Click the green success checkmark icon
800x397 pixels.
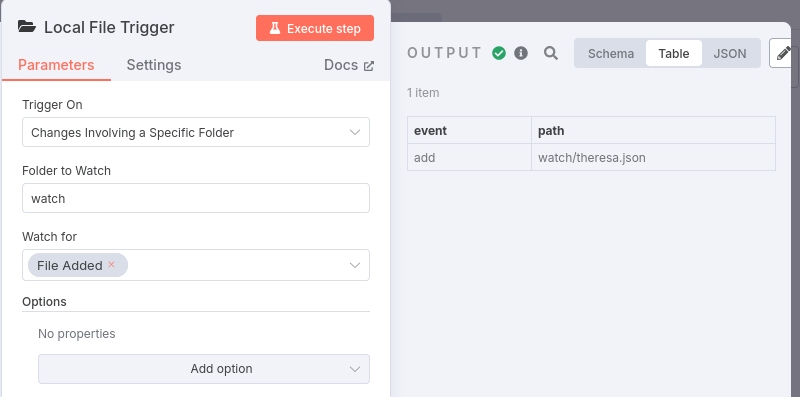coord(499,53)
